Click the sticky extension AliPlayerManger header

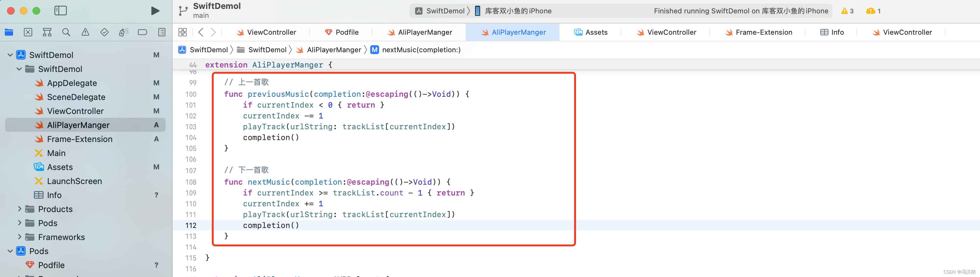point(269,65)
